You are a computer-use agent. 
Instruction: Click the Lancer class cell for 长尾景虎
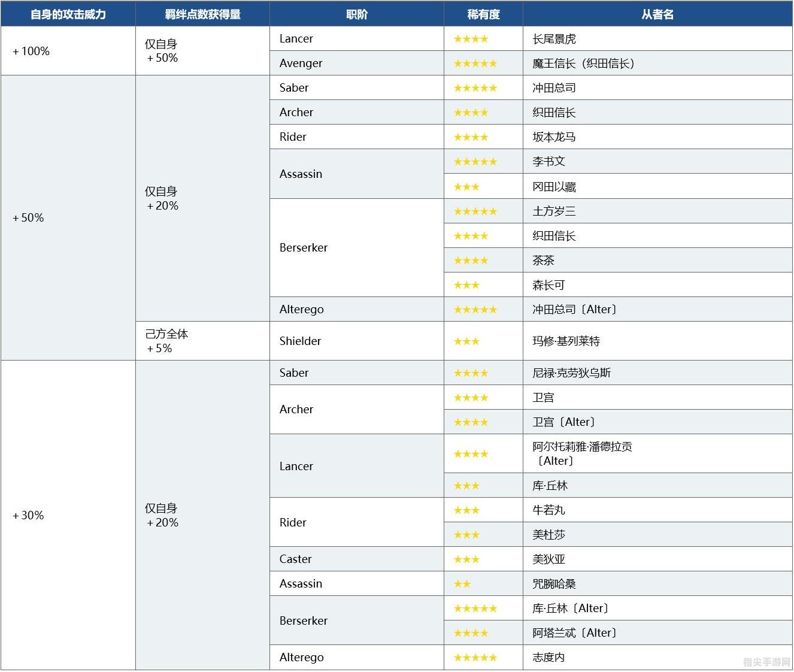pyautogui.click(x=357, y=38)
